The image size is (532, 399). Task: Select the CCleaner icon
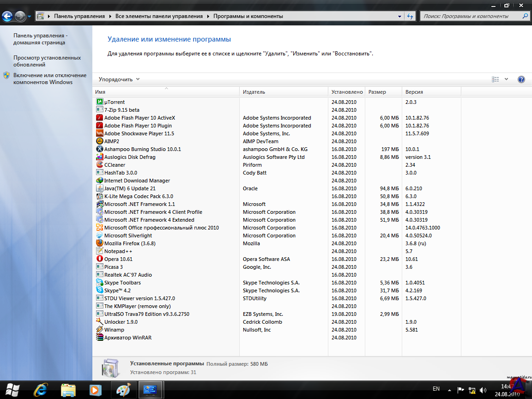tap(99, 164)
